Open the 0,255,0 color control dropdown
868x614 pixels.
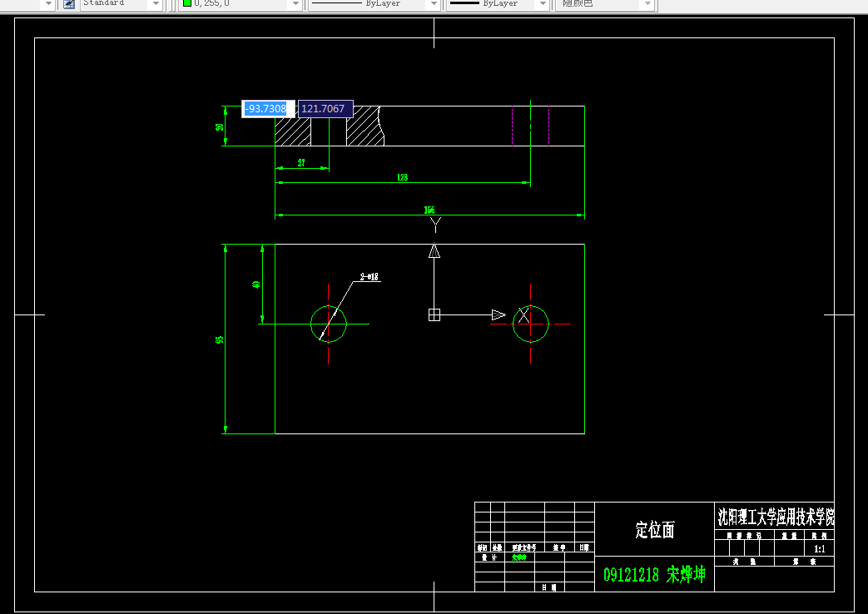click(295, 4)
